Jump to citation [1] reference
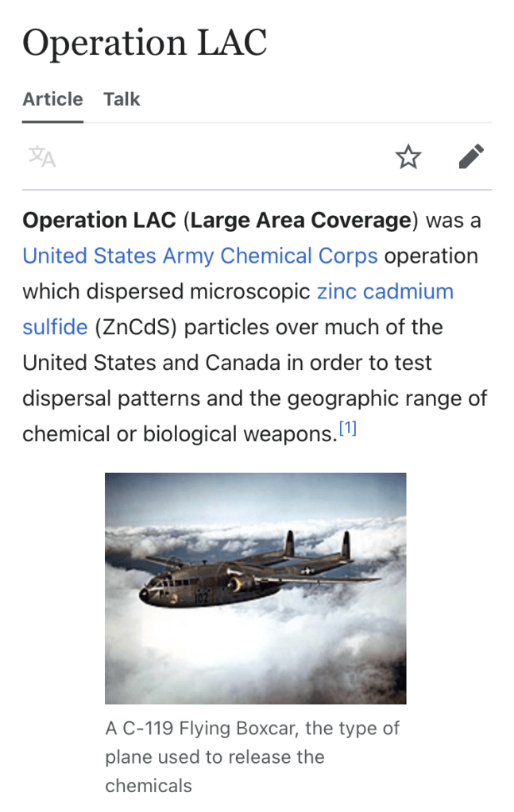Screen dimensions: 514x812 click(x=348, y=429)
